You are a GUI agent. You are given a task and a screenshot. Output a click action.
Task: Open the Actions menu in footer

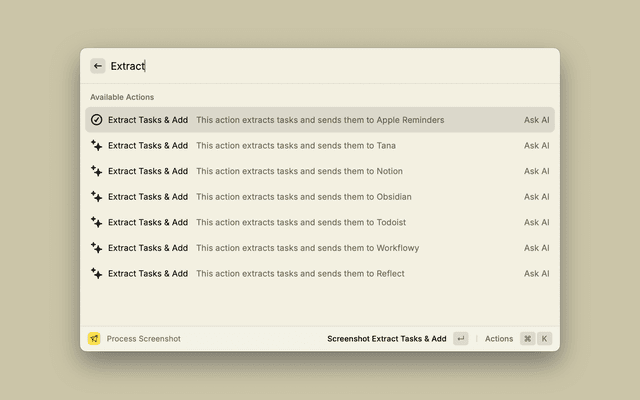[x=499, y=339]
